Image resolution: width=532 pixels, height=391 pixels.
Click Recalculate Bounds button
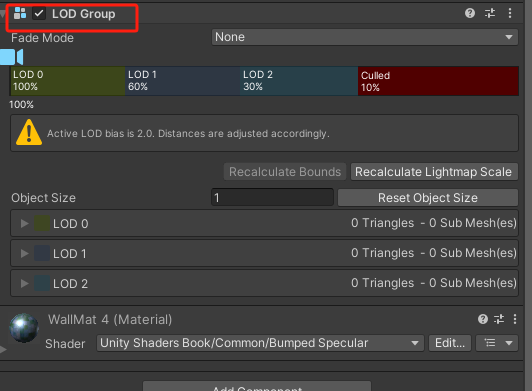click(x=285, y=172)
